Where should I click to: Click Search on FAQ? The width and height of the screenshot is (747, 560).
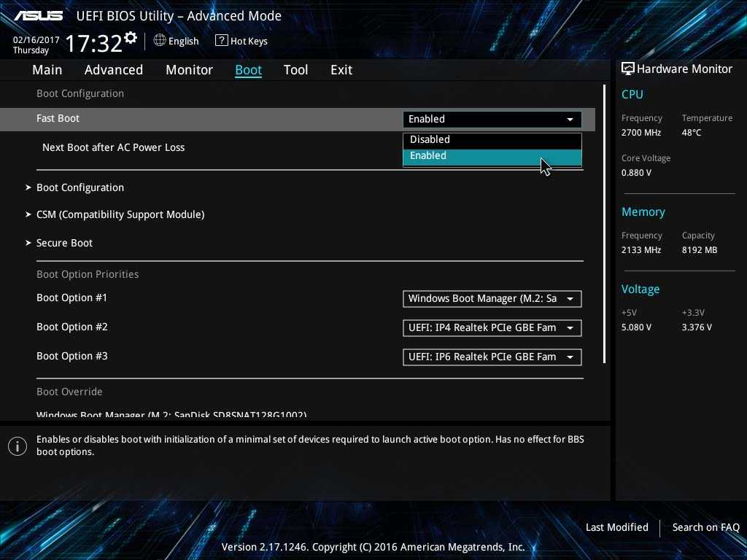tap(705, 527)
